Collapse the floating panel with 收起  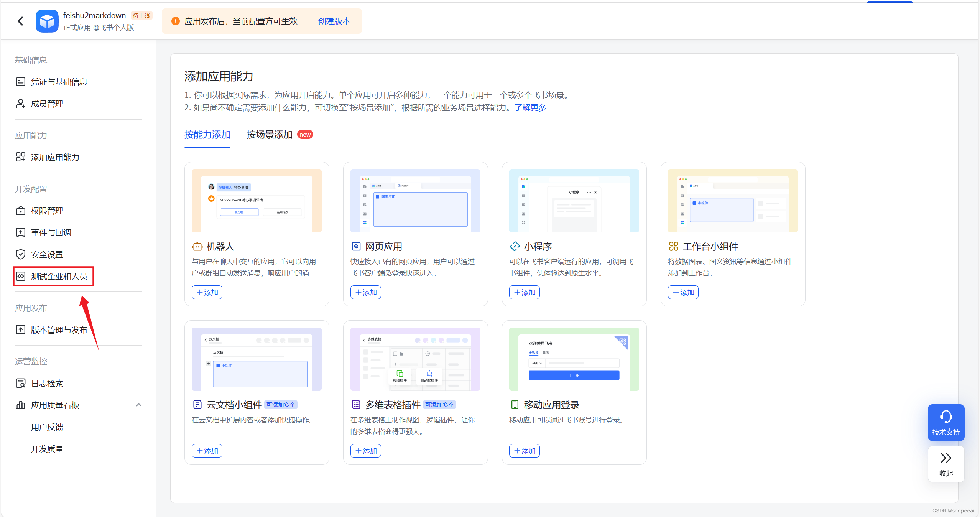click(x=945, y=464)
